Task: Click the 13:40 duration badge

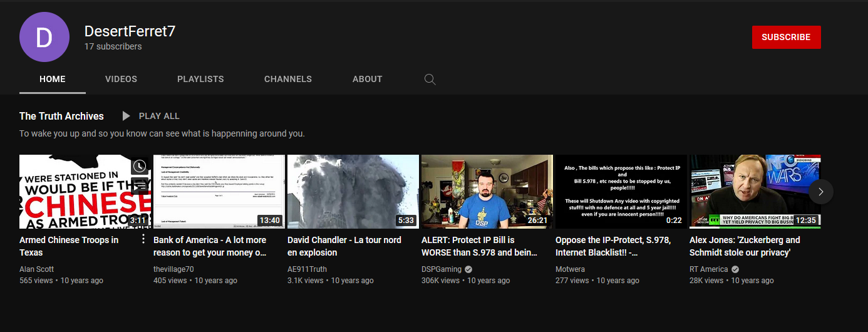Action: coord(269,220)
